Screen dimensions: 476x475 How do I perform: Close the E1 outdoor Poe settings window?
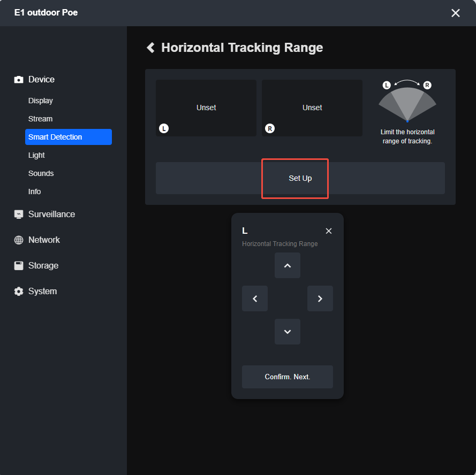click(455, 13)
